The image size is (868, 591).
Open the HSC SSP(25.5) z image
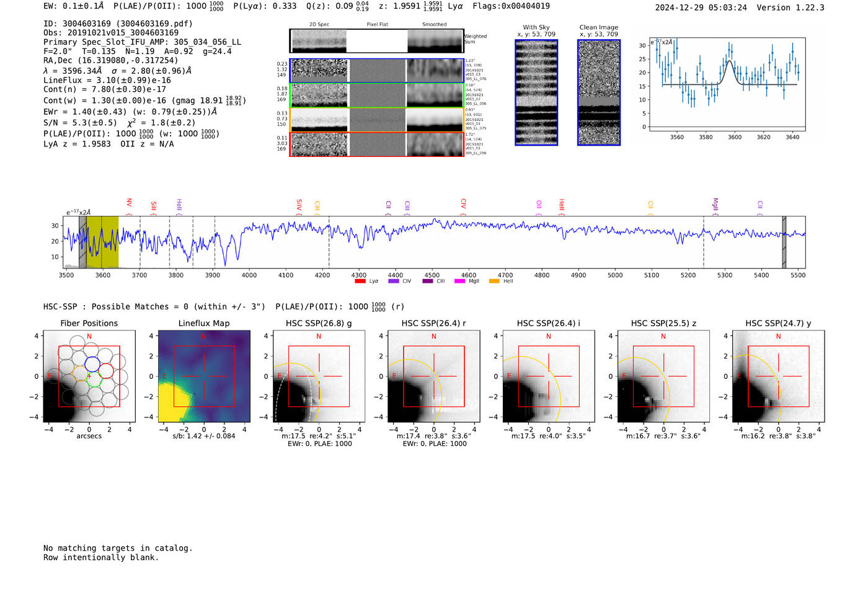coord(663,376)
